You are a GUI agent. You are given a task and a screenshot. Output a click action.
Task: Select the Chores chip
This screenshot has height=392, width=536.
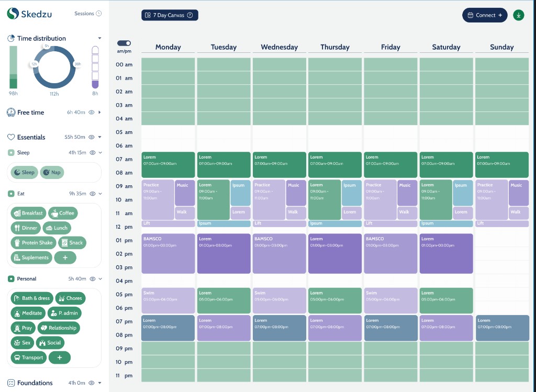tap(71, 298)
